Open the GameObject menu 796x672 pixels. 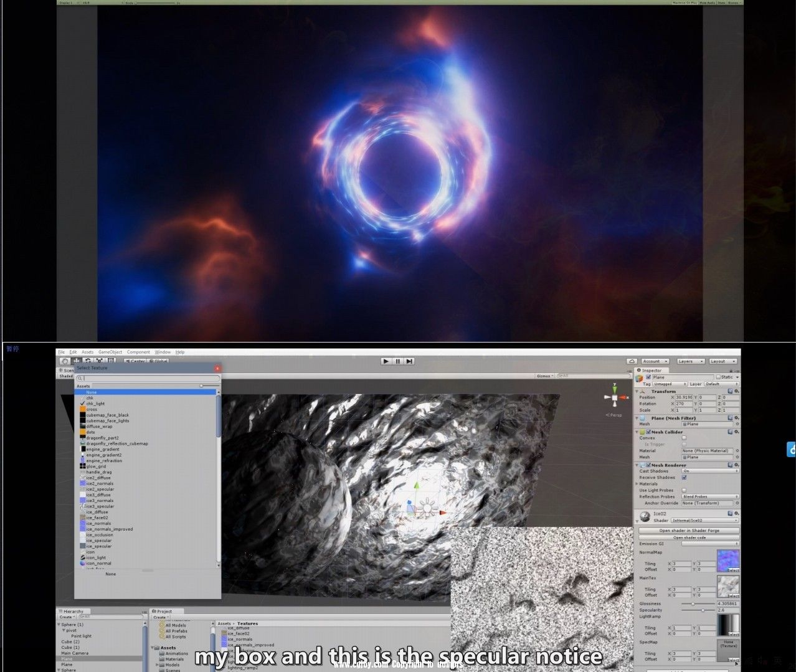(110, 352)
